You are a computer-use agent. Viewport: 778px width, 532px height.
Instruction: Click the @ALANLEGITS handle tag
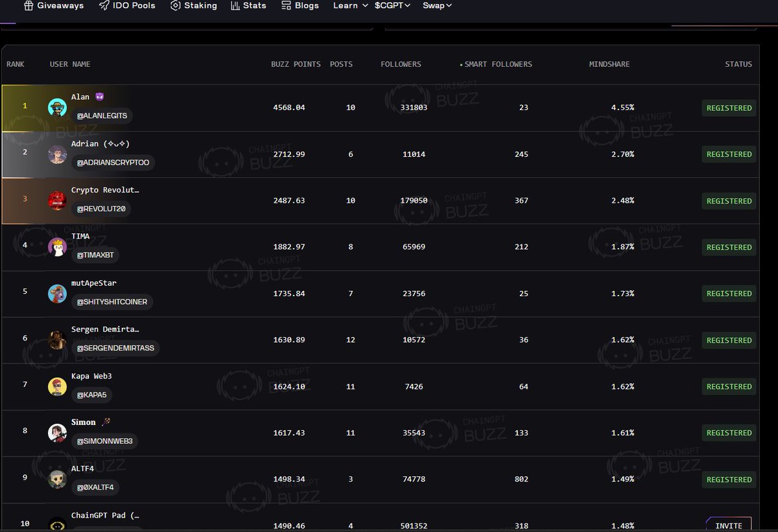[x=103, y=116]
